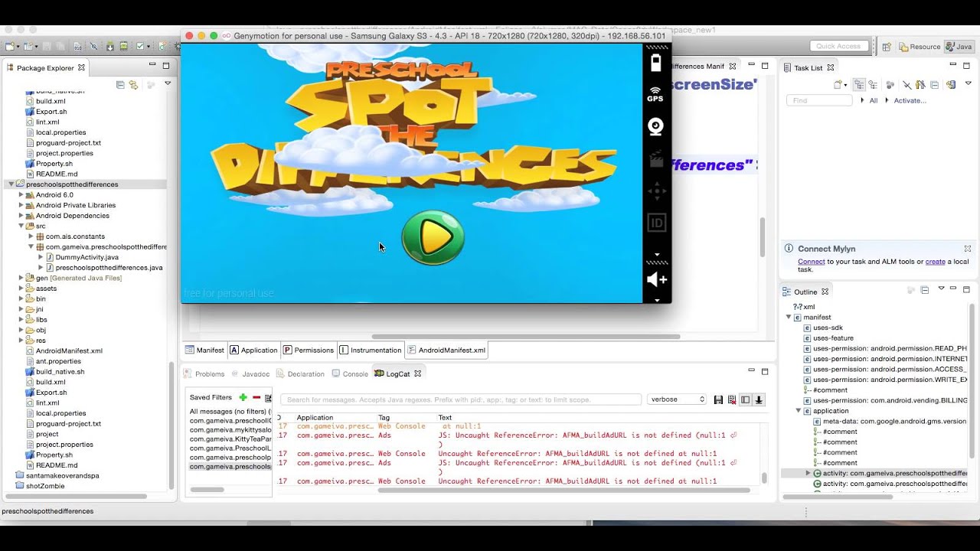Open the LogCat verbose level dropdown
This screenshot has width=980, height=551.
tap(677, 399)
